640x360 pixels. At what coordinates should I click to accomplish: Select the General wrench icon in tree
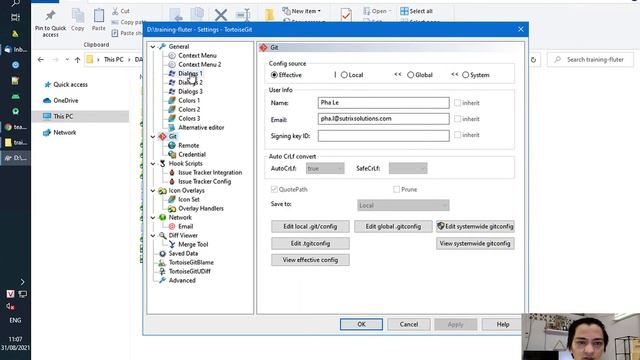tap(162, 47)
